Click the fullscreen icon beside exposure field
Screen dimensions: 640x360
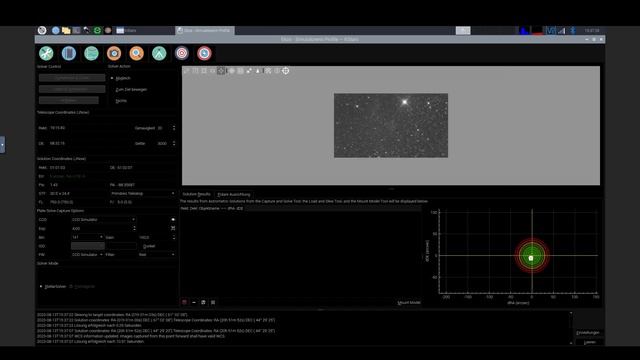173,228
